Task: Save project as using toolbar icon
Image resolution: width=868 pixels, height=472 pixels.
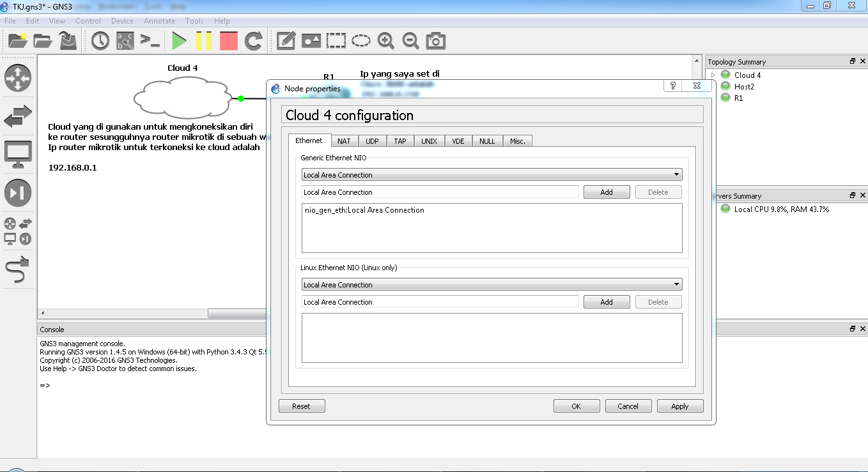Action: pos(68,41)
